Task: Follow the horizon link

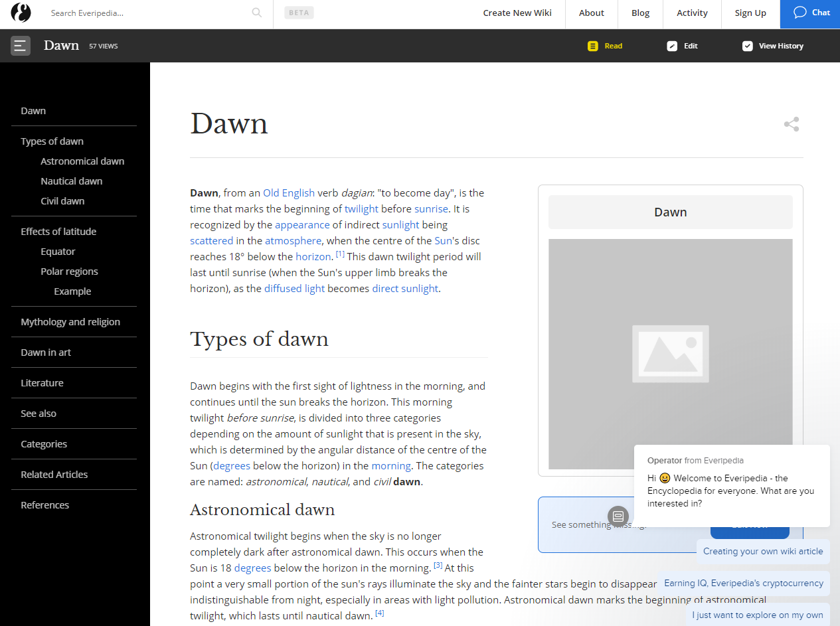Action: click(313, 257)
